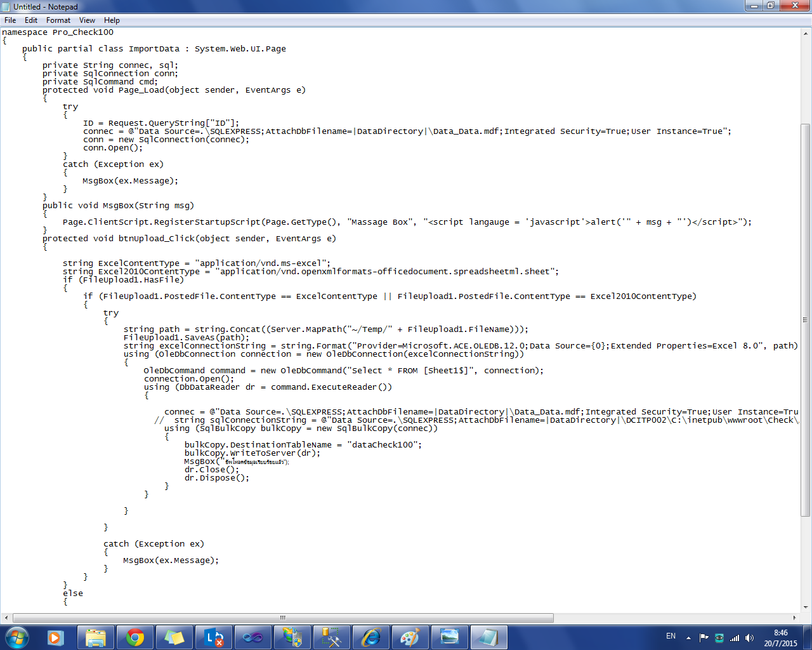This screenshot has height=650, width=812.
Task: Open Lync from the taskbar
Action: [x=214, y=637]
